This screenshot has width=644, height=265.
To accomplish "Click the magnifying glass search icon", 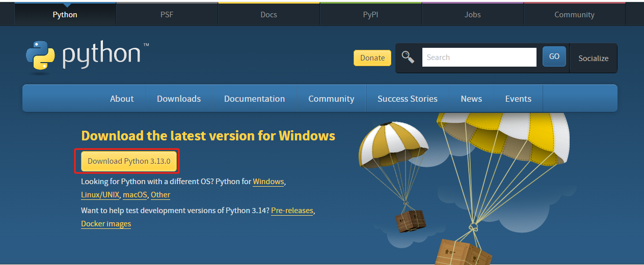I will (x=408, y=57).
